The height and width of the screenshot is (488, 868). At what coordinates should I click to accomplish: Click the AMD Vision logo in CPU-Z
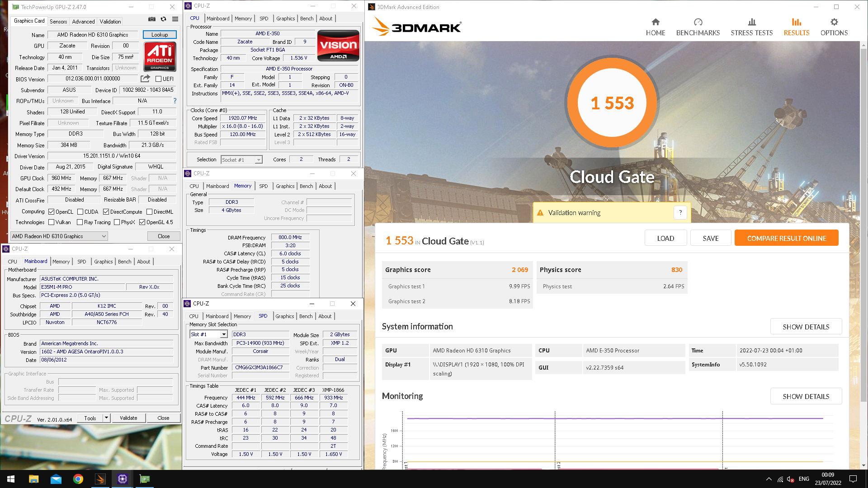[x=338, y=46]
